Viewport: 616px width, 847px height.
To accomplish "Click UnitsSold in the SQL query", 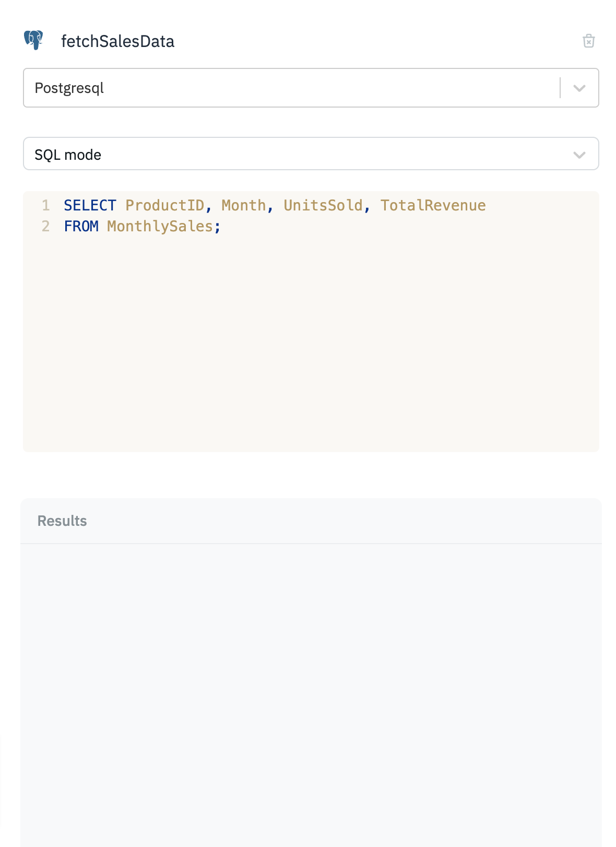I will [323, 205].
